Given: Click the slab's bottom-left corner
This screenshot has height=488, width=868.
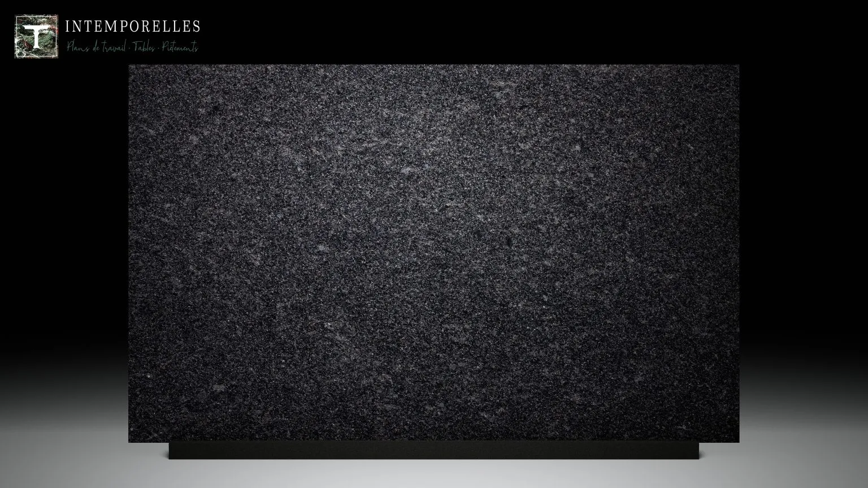Looking at the screenshot, I should click(x=130, y=441).
